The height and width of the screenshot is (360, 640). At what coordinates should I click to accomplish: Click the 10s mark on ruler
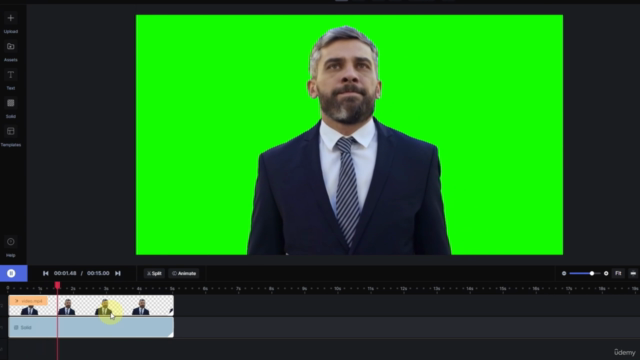click(x=338, y=289)
